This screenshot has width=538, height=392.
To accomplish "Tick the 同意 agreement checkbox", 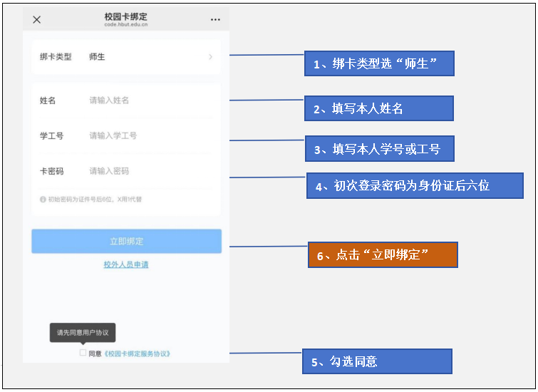I will (x=83, y=353).
